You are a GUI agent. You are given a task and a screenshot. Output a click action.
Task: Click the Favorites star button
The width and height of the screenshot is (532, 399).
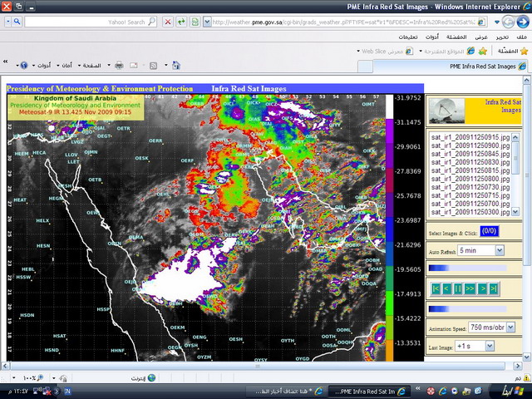pos(513,51)
